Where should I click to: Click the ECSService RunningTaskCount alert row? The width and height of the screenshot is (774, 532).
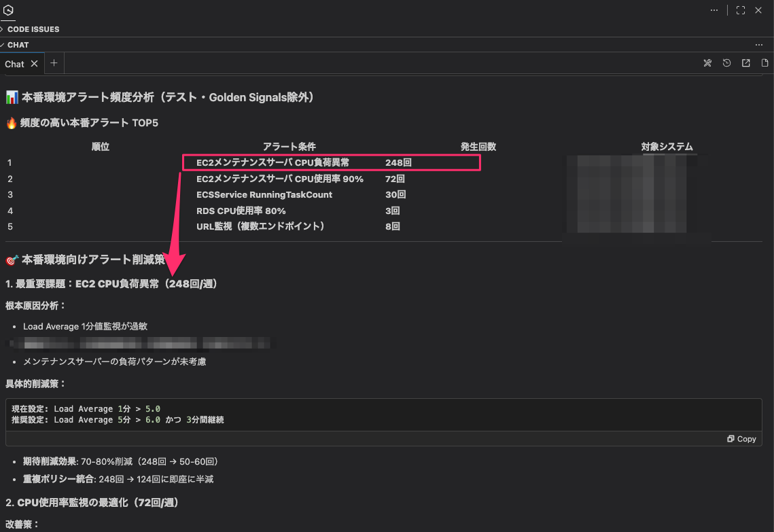coord(264,195)
